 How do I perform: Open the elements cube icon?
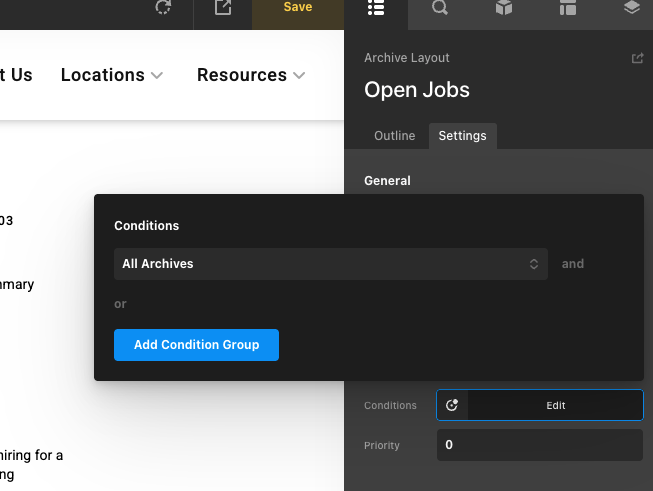(x=504, y=9)
